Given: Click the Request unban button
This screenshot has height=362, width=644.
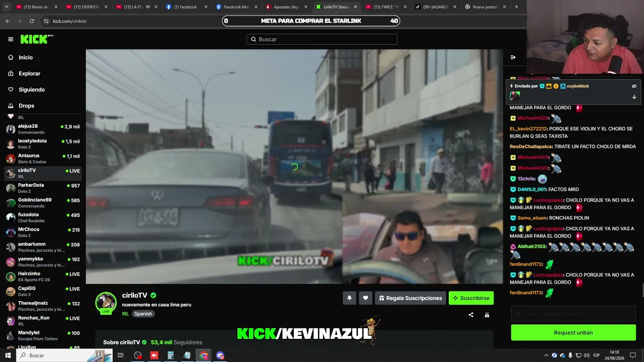Looking at the screenshot, I should click(x=574, y=332).
